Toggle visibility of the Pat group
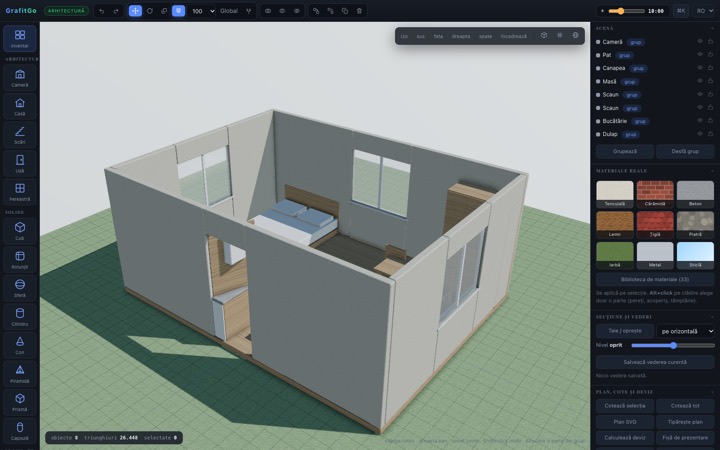The image size is (720, 450). [x=700, y=55]
